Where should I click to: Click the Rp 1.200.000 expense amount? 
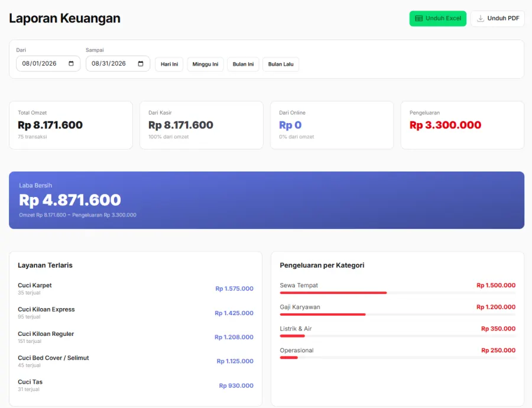point(496,307)
